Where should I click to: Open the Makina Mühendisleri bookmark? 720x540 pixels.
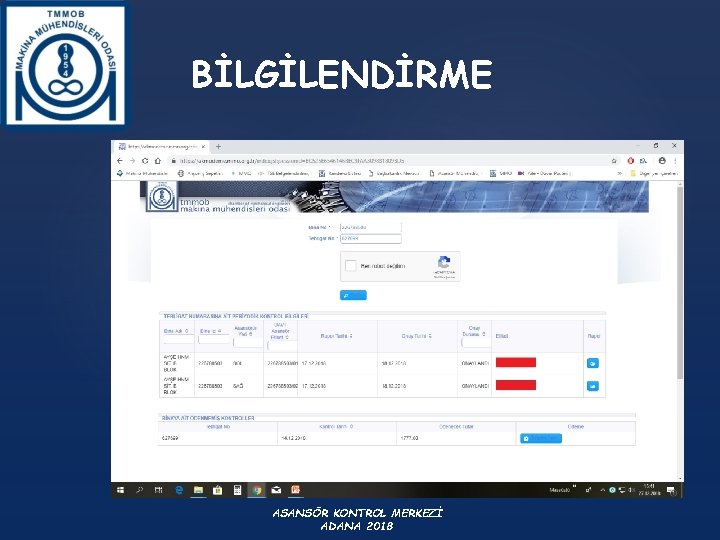click(142, 173)
